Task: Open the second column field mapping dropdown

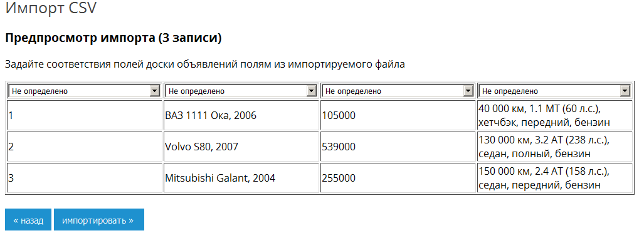Action: pyautogui.click(x=241, y=91)
